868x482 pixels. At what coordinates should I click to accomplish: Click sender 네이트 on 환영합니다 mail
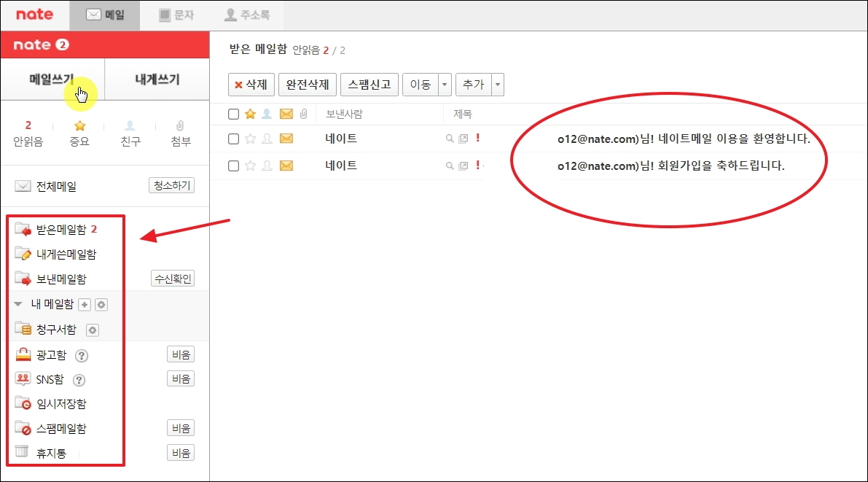341,139
